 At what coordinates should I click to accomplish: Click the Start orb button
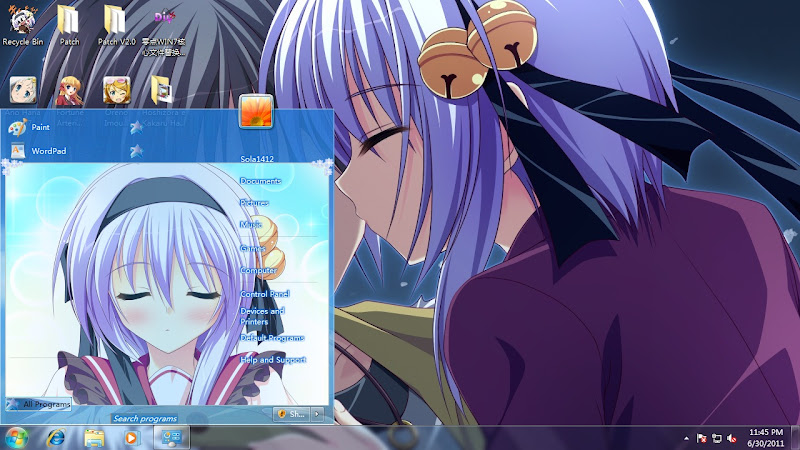pyautogui.click(x=17, y=438)
